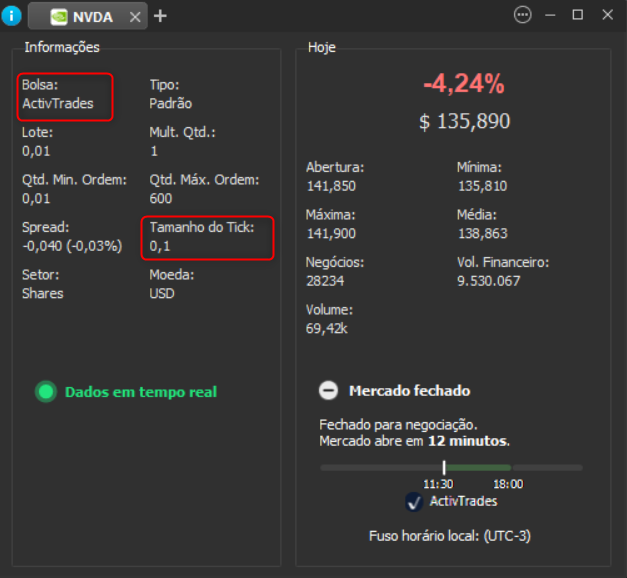Click the green real-time data indicator
The image size is (627, 578).
[x=45, y=392]
